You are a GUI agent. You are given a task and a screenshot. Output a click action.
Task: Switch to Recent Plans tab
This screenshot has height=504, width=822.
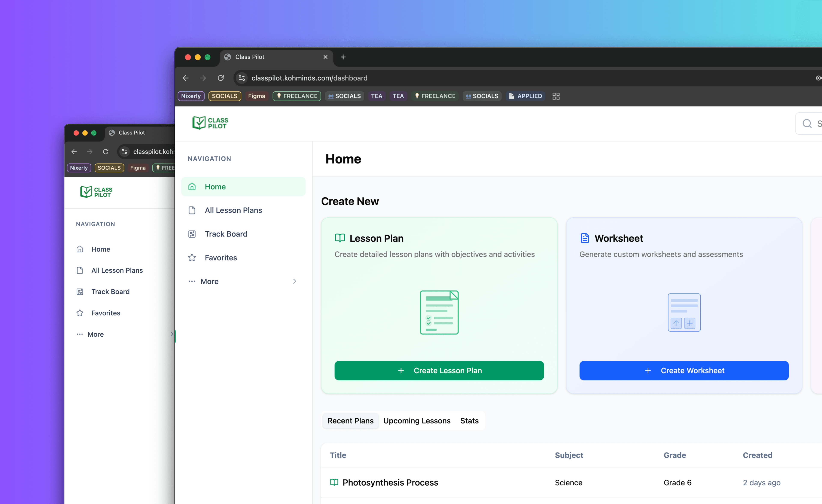pos(350,421)
